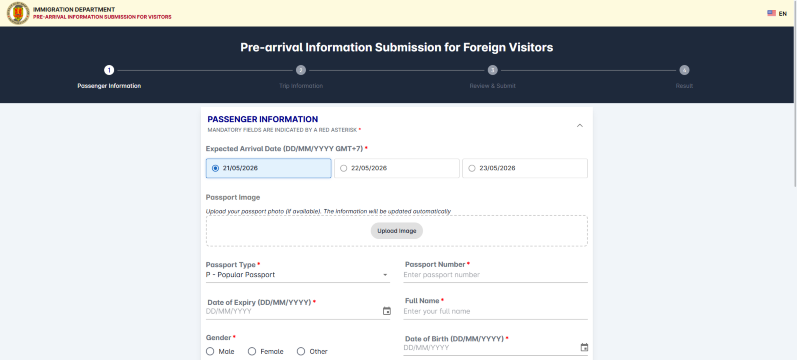Click the Full Name input field
Screen dimensions: 797x360
point(495,311)
